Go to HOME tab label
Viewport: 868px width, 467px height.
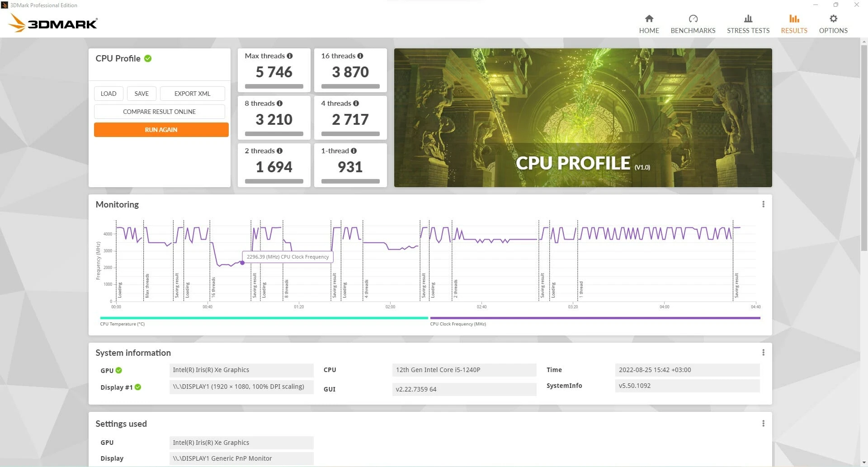point(649,31)
